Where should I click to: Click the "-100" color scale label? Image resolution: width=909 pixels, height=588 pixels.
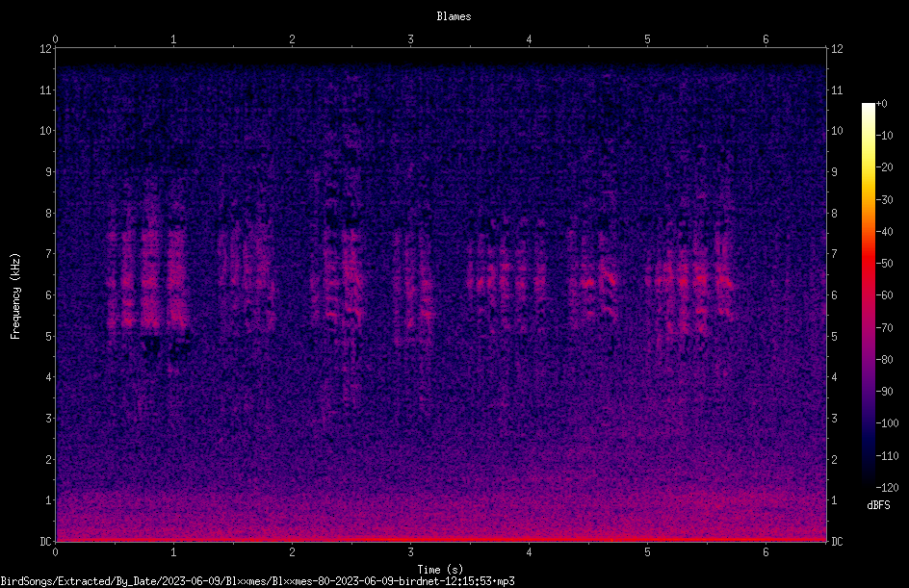coord(887,423)
